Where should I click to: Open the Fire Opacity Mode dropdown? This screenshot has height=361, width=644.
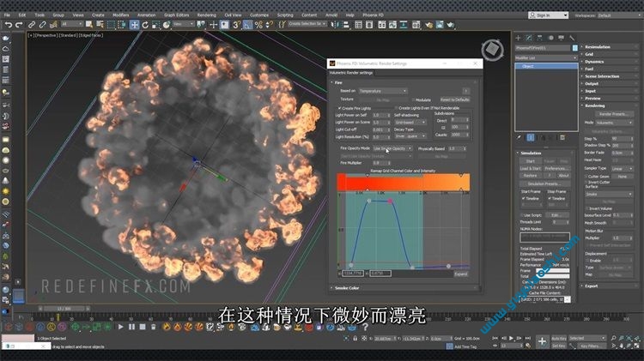click(392, 148)
